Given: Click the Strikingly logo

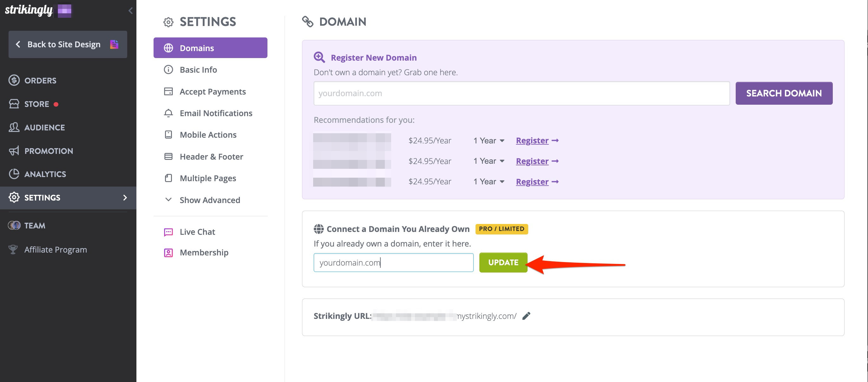Looking at the screenshot, I should coord(29,10).
